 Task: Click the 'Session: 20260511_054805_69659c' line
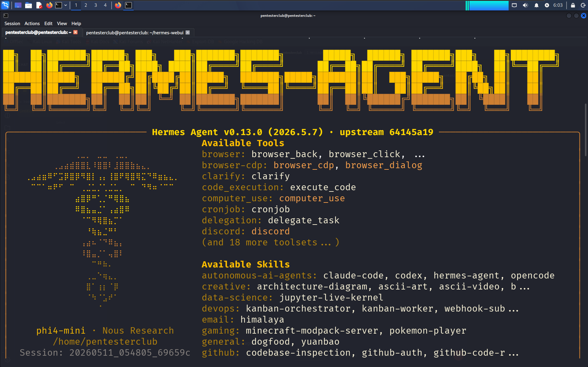(105, 353)
